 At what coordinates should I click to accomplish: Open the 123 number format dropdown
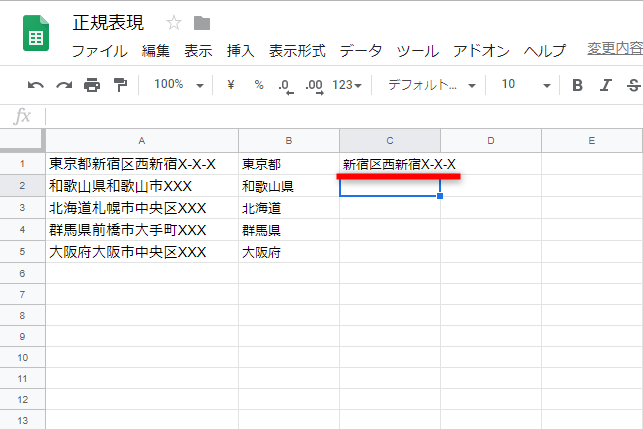(x=347, y=85)
